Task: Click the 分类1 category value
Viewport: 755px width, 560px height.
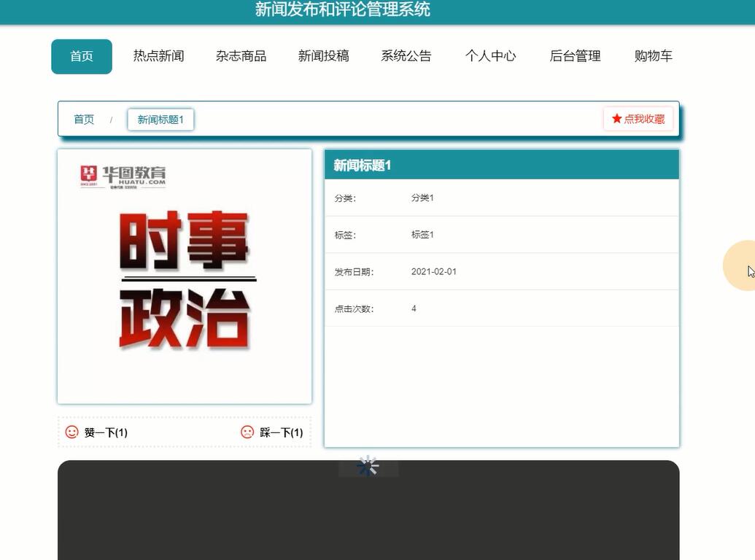Action: click(x=422, y=198)
